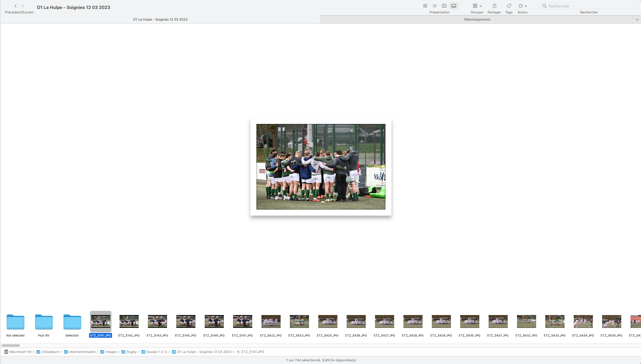The image size is (641, 364).
Task: Open the Selection folder
Action: [x=72, y=322]
